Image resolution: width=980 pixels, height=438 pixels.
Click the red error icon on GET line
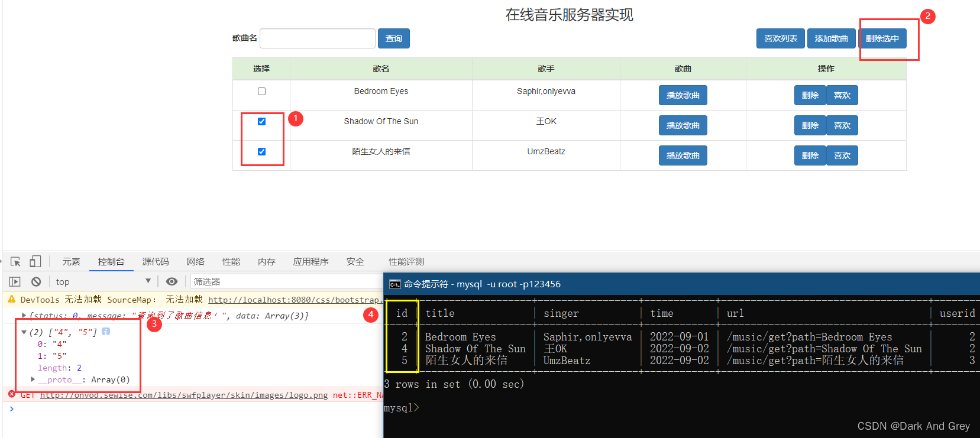pos(11,394)
